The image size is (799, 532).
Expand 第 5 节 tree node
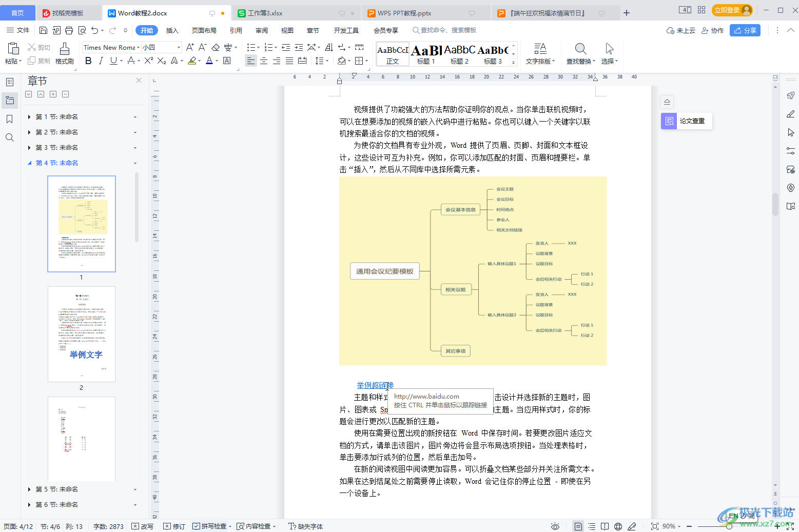[29, 489]
